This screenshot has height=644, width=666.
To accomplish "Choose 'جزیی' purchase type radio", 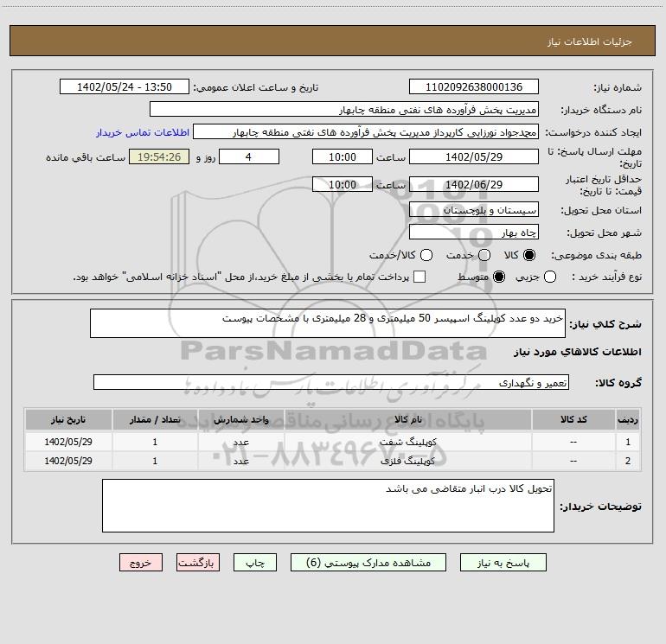I will [x=552, y=277].
